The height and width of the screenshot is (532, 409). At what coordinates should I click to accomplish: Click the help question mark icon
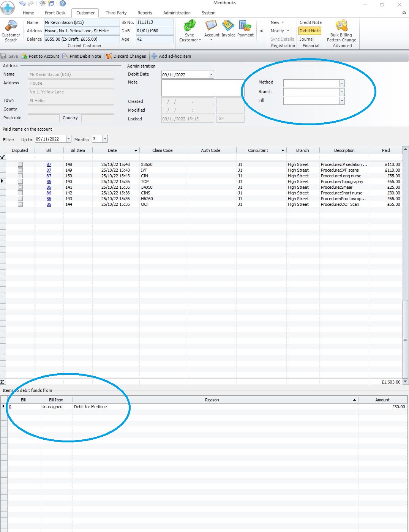[63, 3]
